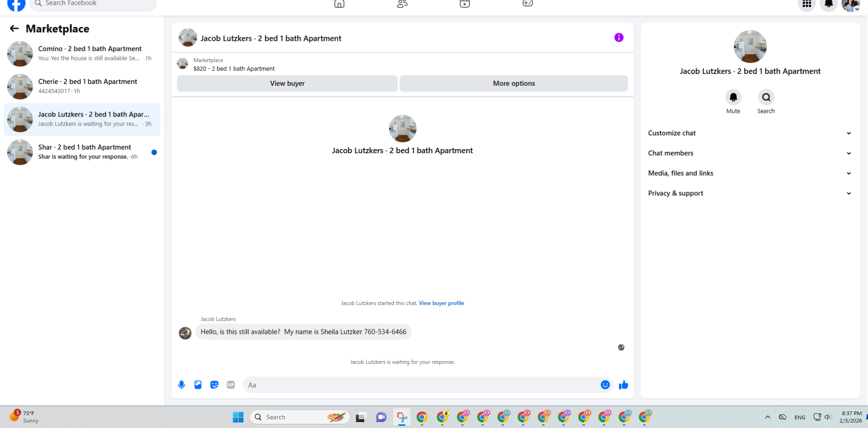
Task: Click the chat header title Jacob Lutzkers
Action: 271,39
